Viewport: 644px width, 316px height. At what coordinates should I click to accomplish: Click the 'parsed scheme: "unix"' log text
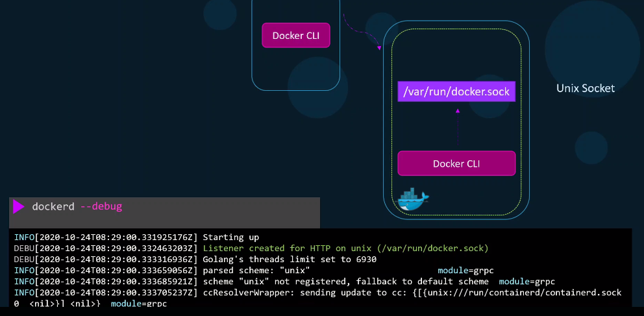click(x=256, y=271)
